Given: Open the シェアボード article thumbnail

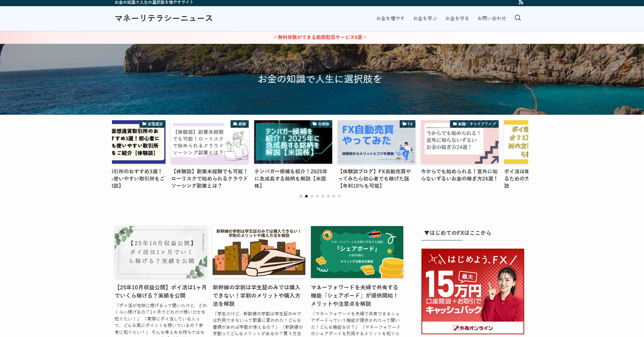Looking at the screenshot, I should (x=357, y=252).
